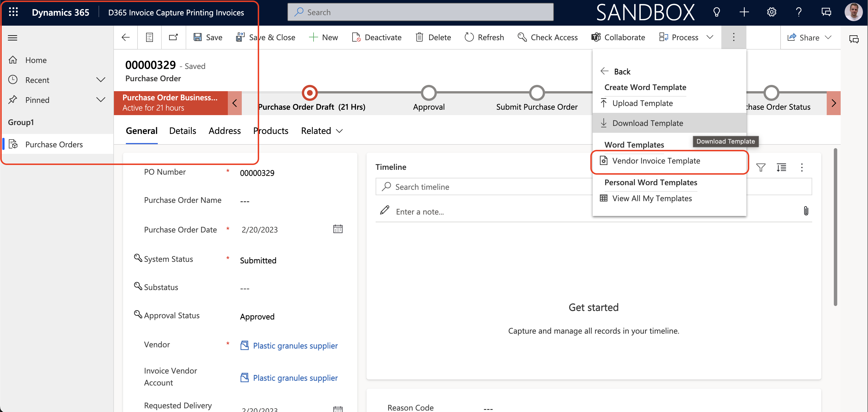Deactivate the purchase order
The image size is (868, 412).
click(376, 37)
